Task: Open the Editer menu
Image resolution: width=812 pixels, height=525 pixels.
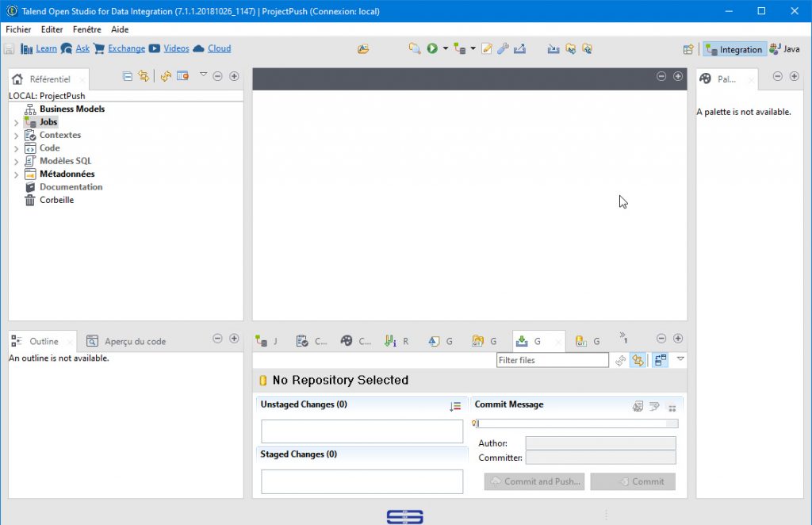Action: (52, 29)
